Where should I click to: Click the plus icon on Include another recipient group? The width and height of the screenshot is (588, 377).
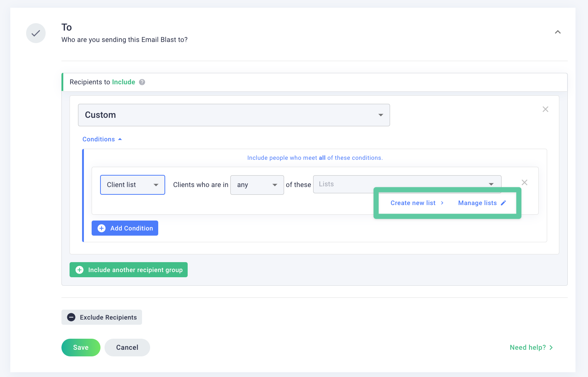click(79, 270)
